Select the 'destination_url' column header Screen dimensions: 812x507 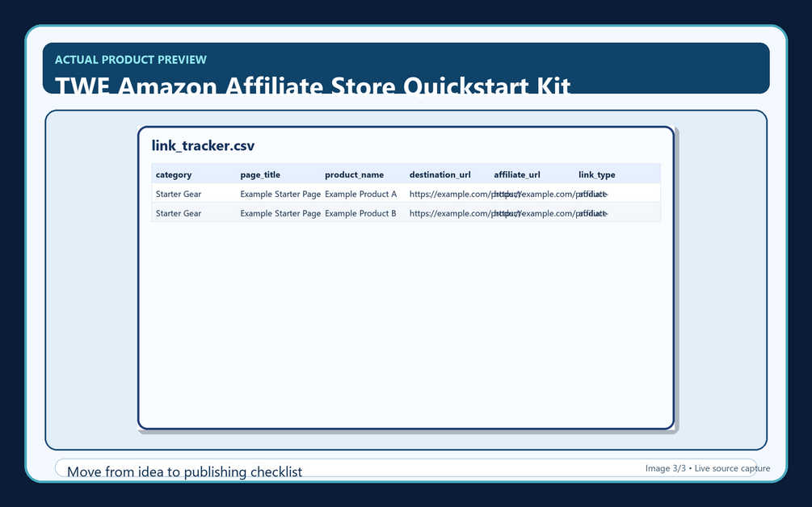pos(440,175)
